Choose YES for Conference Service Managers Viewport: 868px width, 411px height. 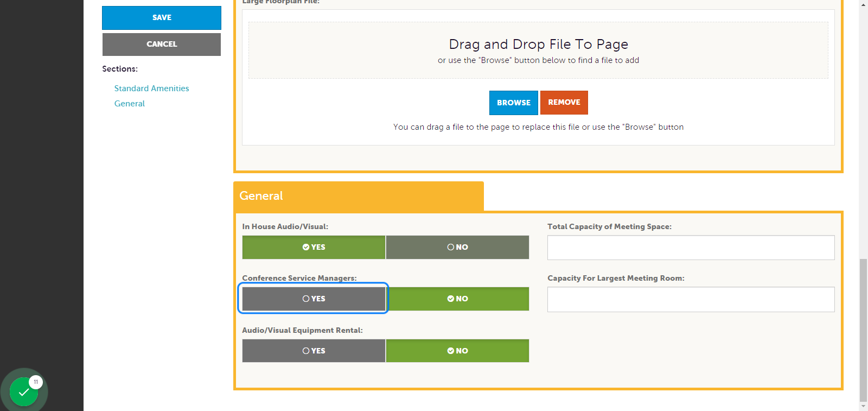[x=314, y=299]
